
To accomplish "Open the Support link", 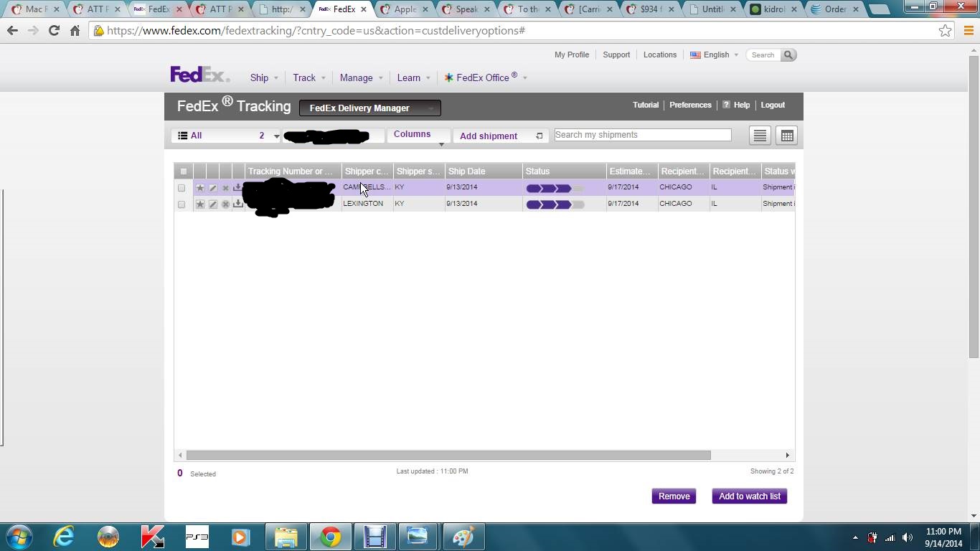I will pos(616,55).
